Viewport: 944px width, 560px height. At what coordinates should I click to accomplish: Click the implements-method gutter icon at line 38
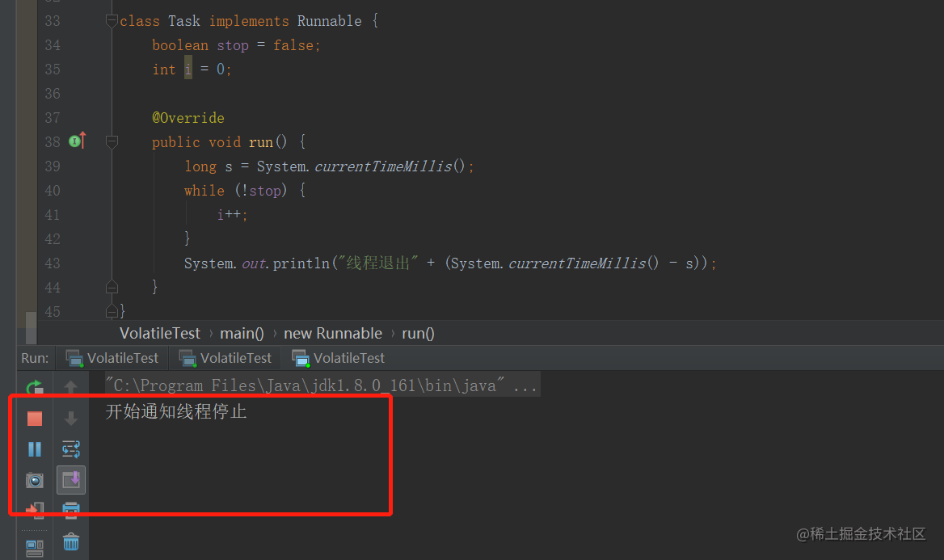[78, 141]
